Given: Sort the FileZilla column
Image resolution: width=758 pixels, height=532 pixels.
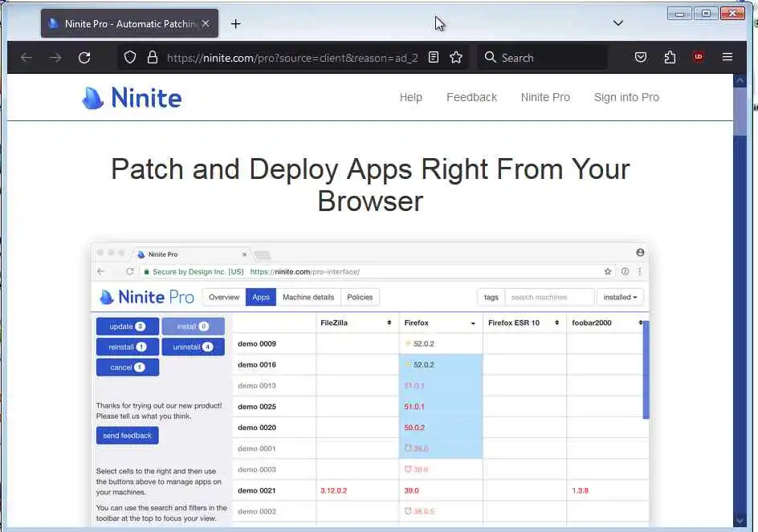Looking at the screenshot, I should pos(389,323).
